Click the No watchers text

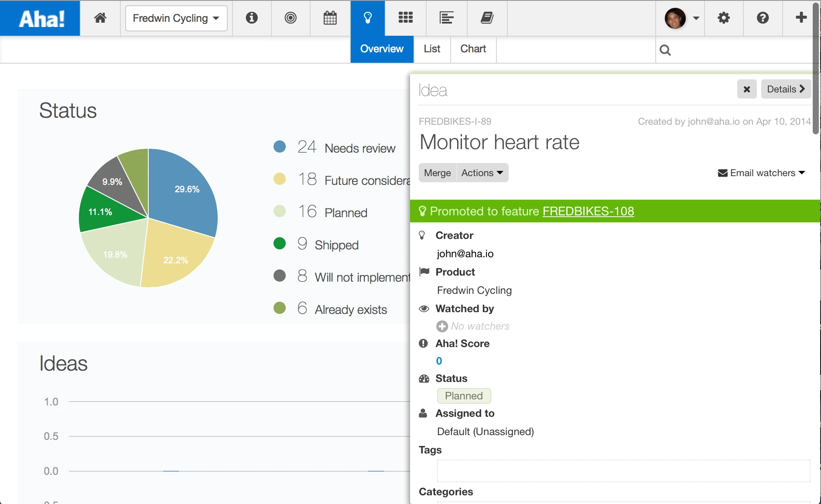point(480,326)
